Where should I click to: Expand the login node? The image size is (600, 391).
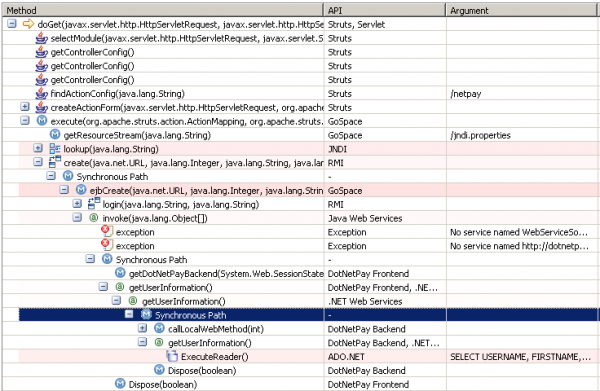(x=77, y=204)
